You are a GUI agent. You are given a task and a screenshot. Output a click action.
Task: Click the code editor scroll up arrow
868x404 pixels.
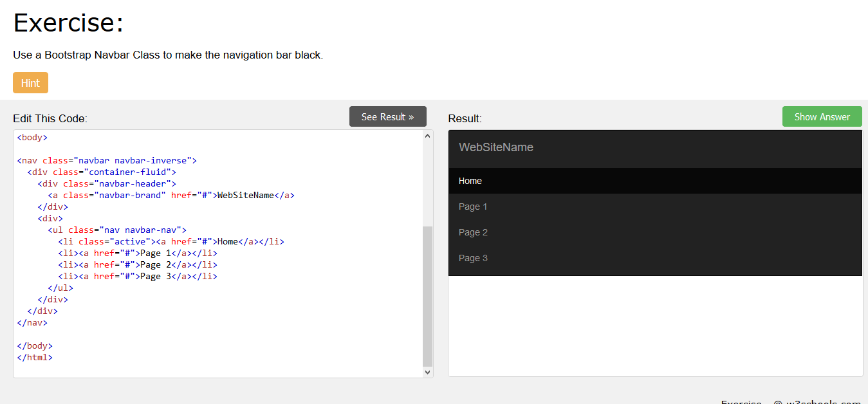coord(428,136)
